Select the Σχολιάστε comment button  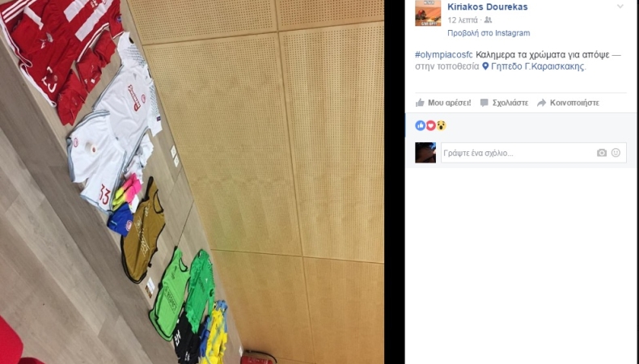504,103
